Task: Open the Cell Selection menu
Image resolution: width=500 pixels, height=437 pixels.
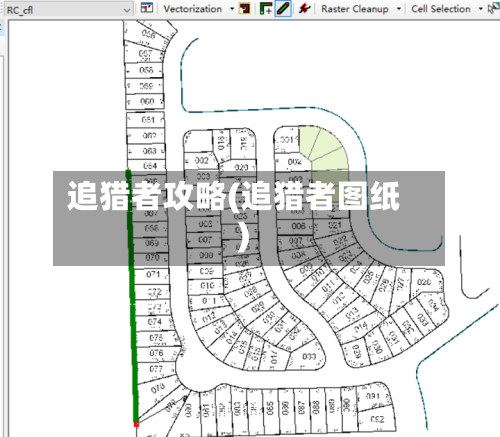Action: 441,9
